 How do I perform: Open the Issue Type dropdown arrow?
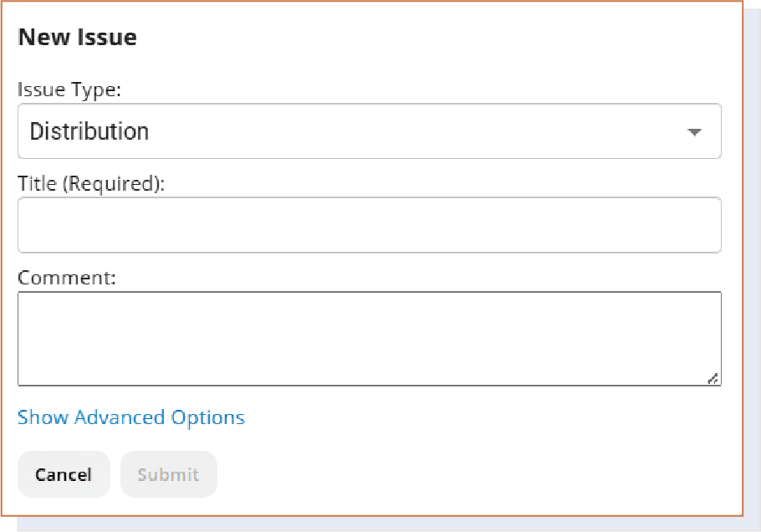pyautogui.click(x=693, y=132)
